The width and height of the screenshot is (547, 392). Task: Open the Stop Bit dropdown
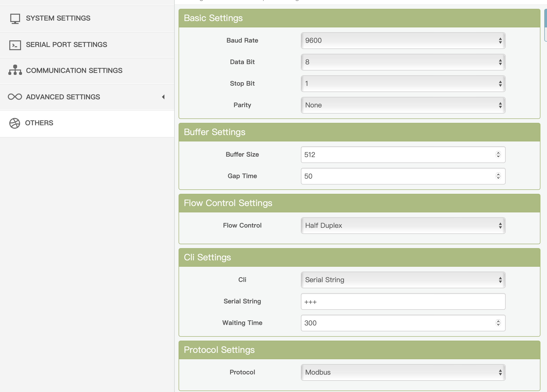(403, 84)
